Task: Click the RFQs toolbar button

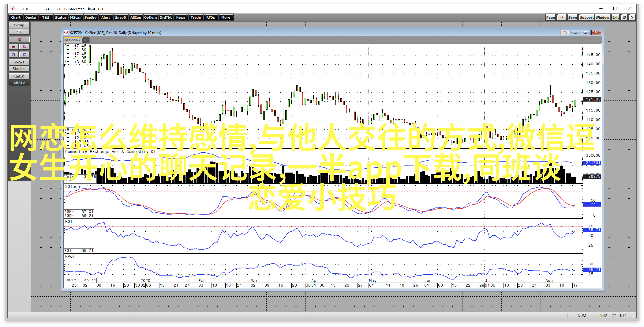Action: click(210, 17)
